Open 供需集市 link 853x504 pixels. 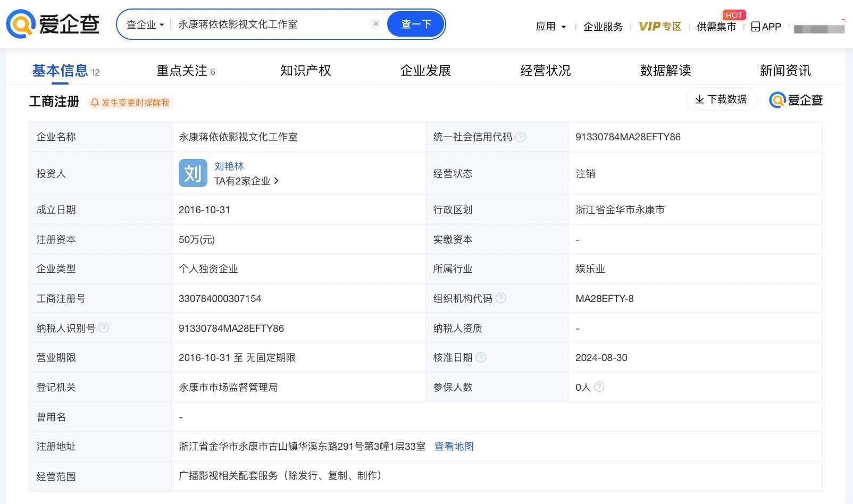point(716,27)
